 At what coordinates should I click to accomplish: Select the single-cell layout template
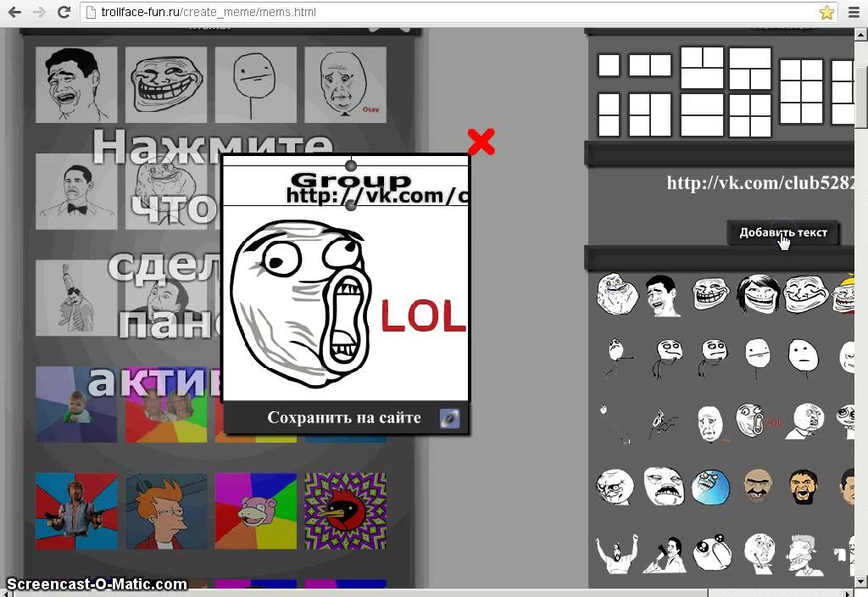point(609,65)
